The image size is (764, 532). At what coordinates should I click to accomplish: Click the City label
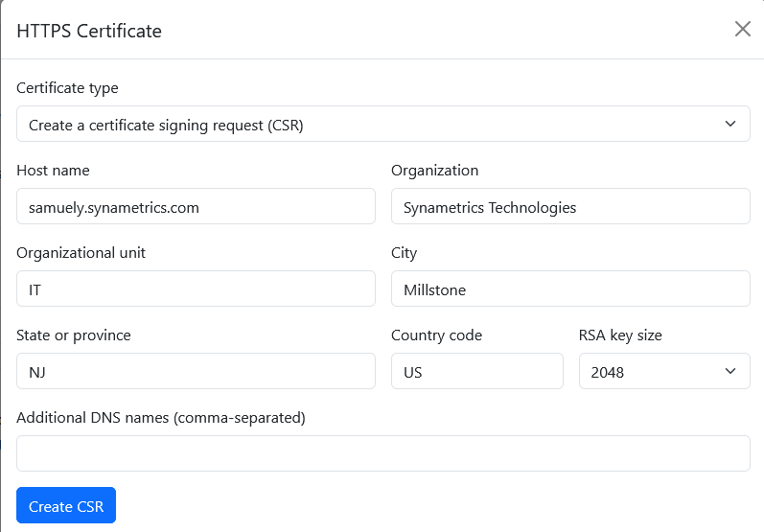(x=404, y=253)
